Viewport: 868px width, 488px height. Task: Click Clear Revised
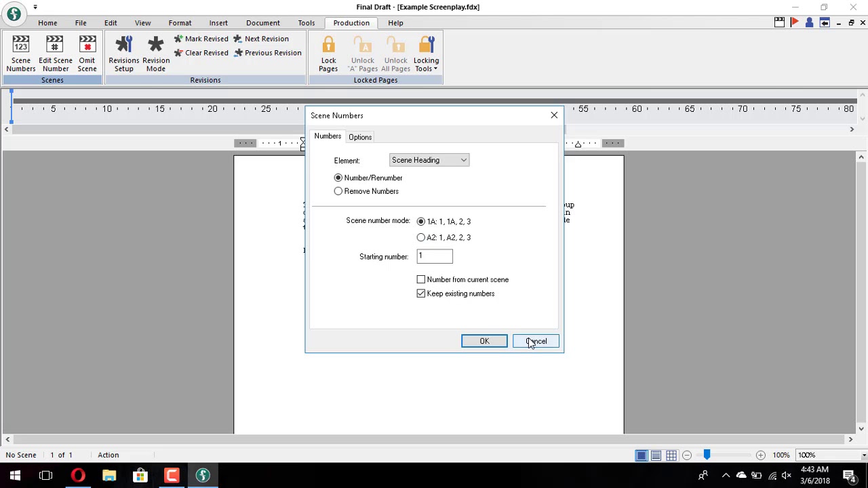(x=201, y=53)
